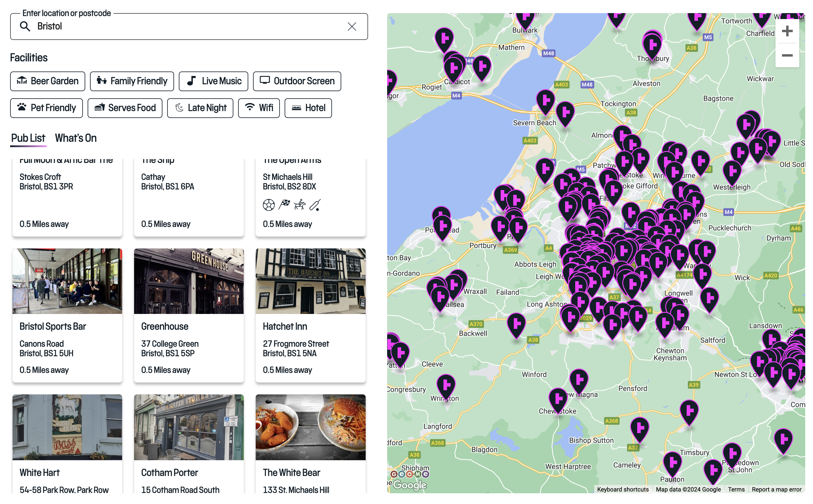Toggle the Family Friendly filter

pos(132,81)
